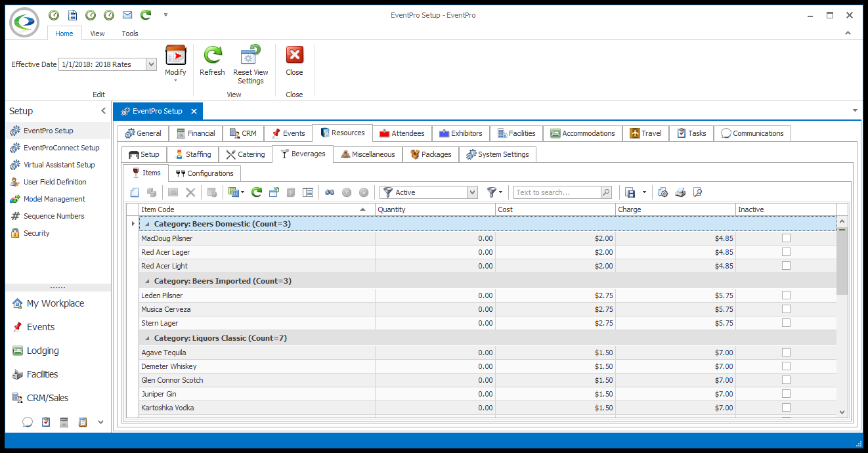868x453 pixels.
Task: Sort by the Charge column header
Action: tap(676, 209)
